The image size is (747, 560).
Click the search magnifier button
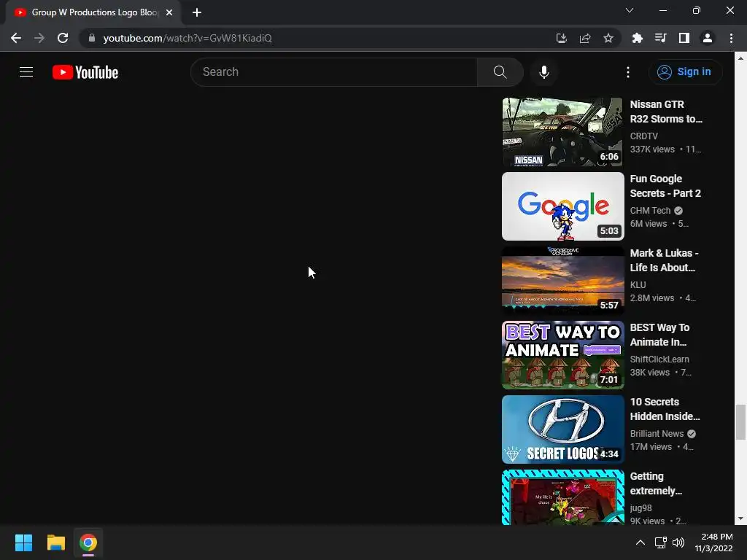click(500, 72)
